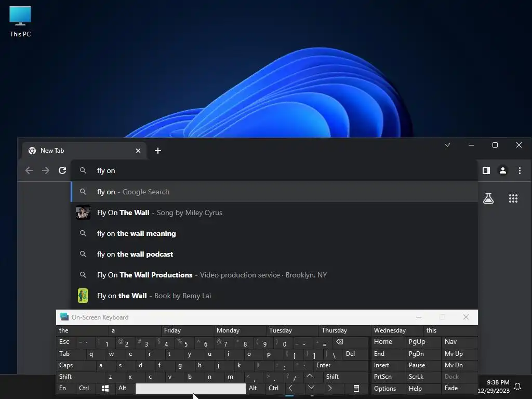Select 'fly on the wall meaning' suggestion

(274, 233)
